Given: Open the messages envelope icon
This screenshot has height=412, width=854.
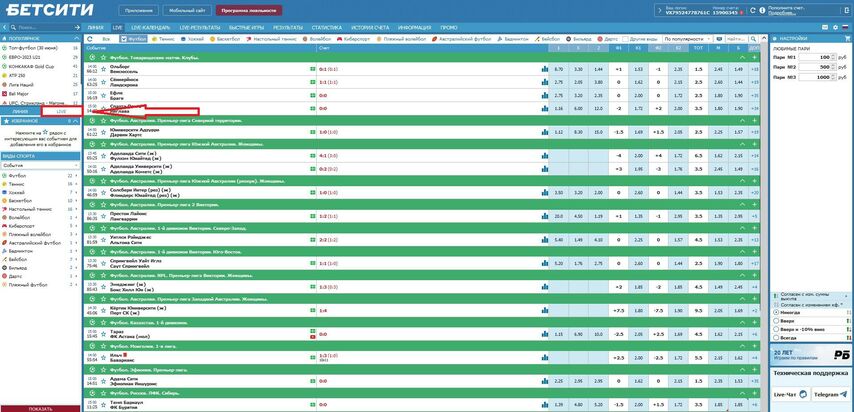Looking at the screenshot, I should [x=825, y=27].
